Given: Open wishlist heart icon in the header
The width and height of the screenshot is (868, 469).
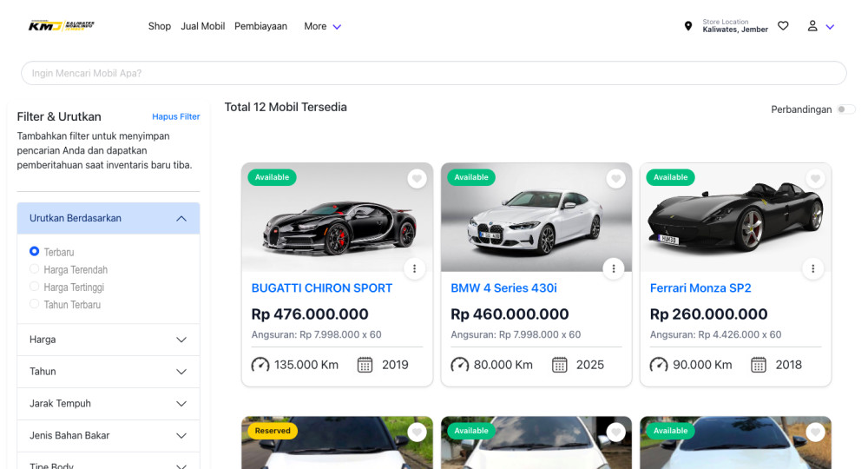Looking at the screenshot, I should tap(783, 26).
